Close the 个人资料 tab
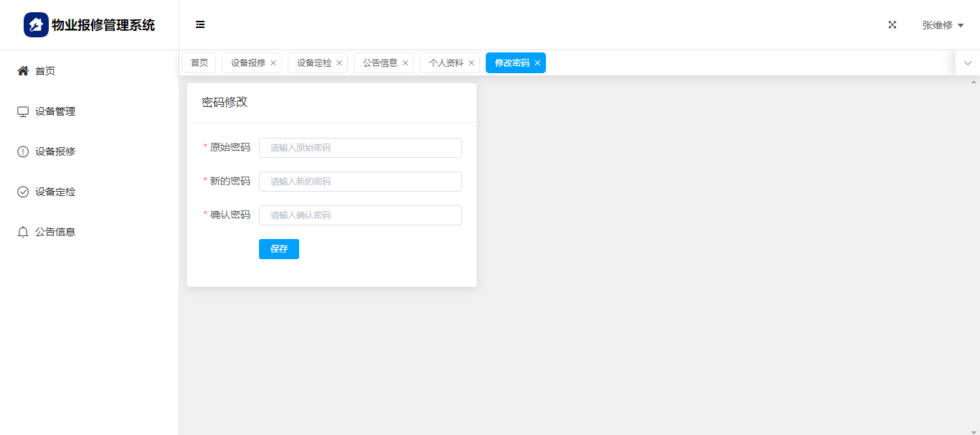 471,63
